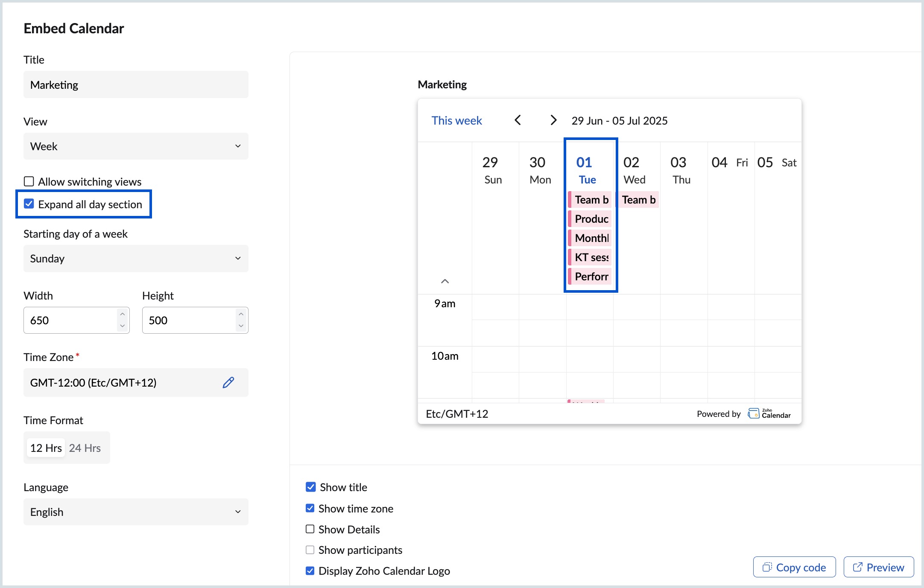Screen dimensions: 924x588
Task: Toggle the Show Details checkbox
Action: [x=310, y=529]
